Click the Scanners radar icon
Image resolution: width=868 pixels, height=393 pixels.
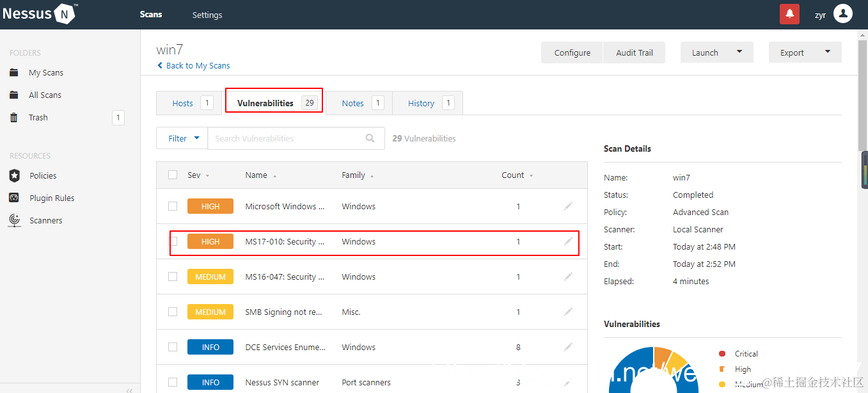click(x=14, y=220)
